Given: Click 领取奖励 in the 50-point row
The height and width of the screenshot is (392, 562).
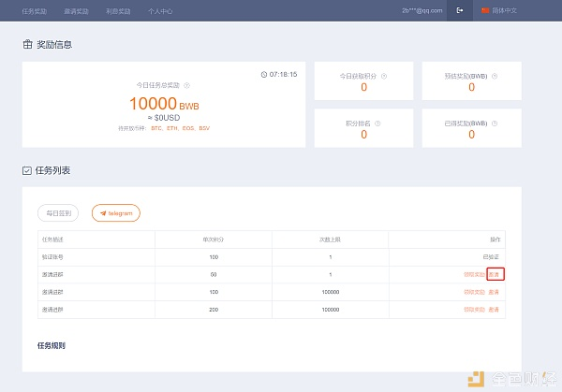Looking at the screenshot, I should (475, 274).
